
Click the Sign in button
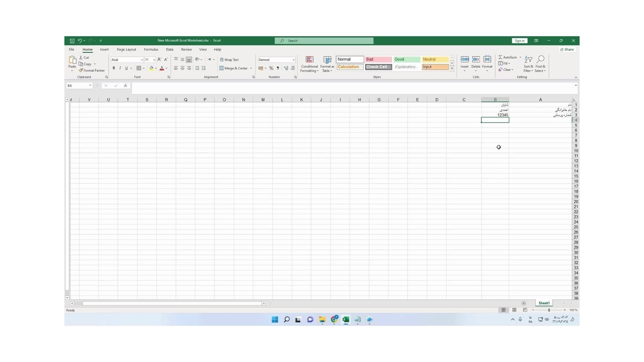tap(519, 41)
